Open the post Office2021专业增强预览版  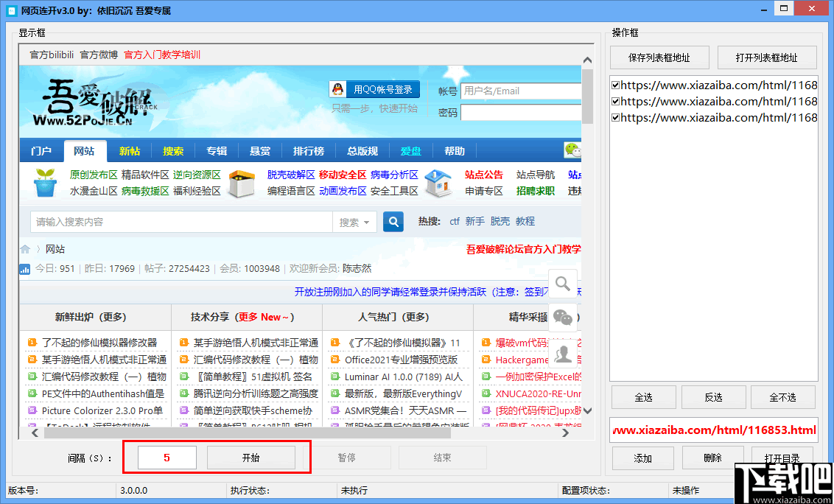tap(401, 360)
